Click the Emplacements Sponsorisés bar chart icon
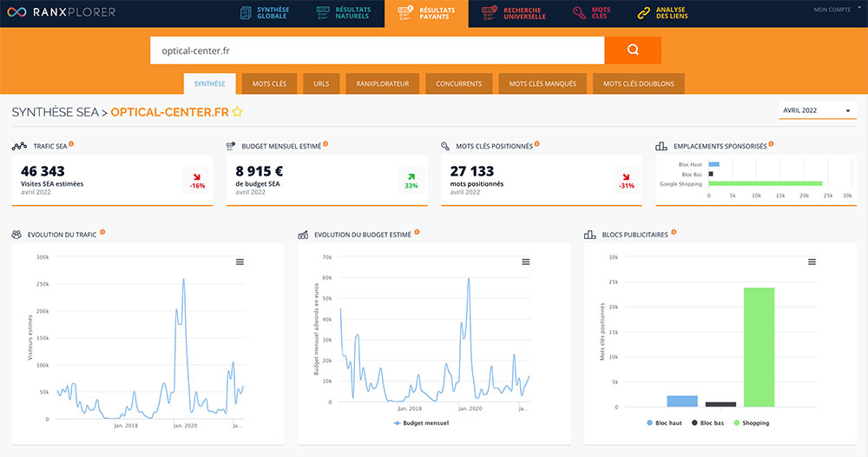Viewport: 868px width, 457px height. pos(661,146)
